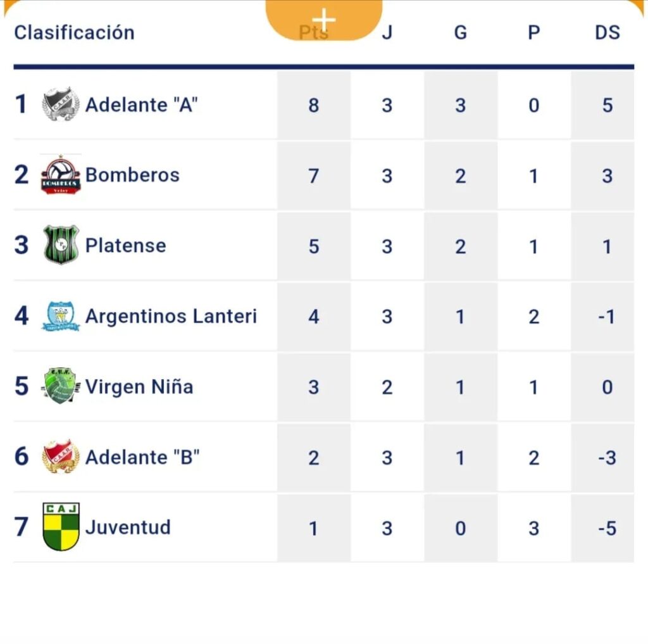Image resolution: width=648 pixels, height=644 pixels.
Task: Tap the Argentinos Lanteri light-blue crest
Action: 61,316
